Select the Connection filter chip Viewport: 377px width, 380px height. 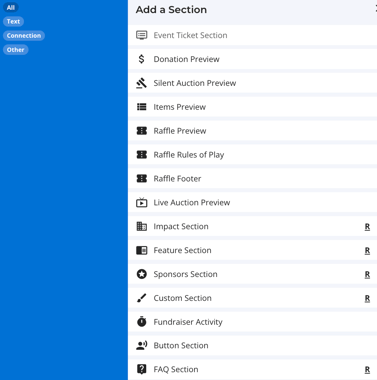click(24, 35)
